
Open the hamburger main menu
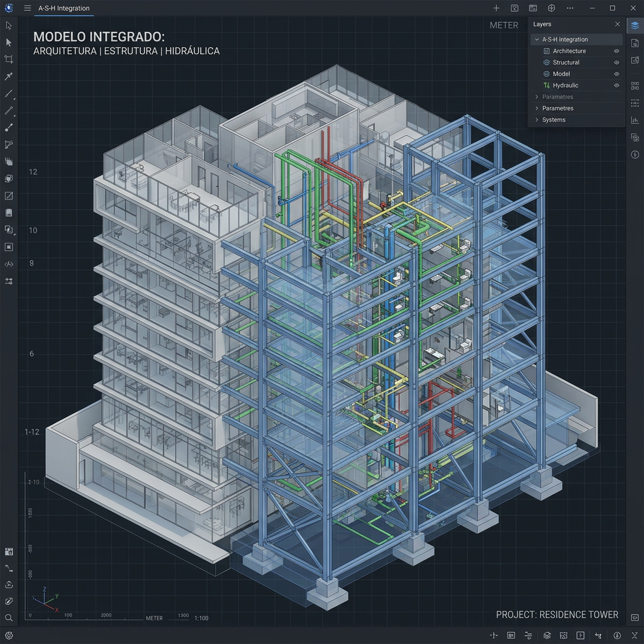(28, 8)
